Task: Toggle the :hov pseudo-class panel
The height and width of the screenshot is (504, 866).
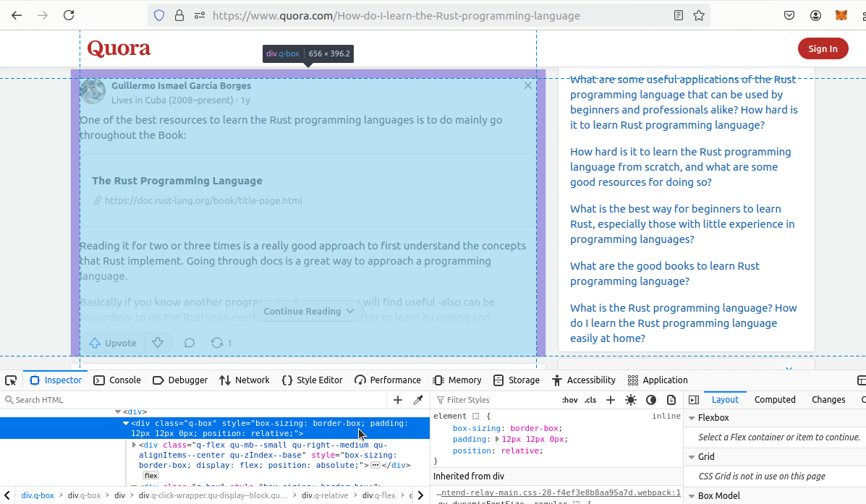Action: tap(570, 400)
